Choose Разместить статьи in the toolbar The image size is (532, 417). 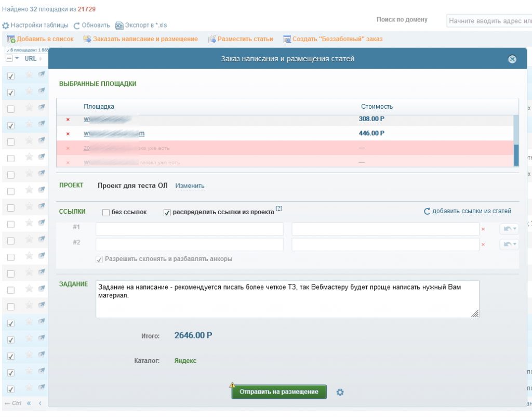point(241,39)
